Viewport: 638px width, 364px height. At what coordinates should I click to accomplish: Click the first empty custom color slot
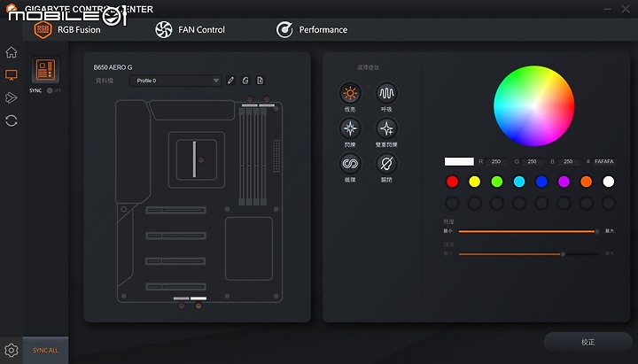tap(452, 203)
